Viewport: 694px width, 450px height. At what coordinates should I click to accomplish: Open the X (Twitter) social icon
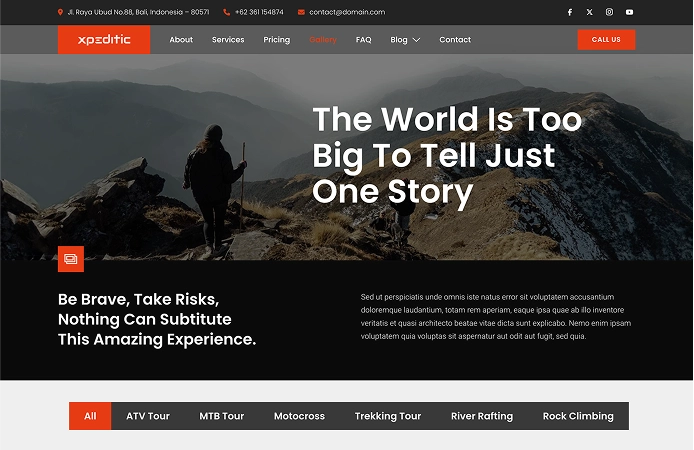pos(589,12)
